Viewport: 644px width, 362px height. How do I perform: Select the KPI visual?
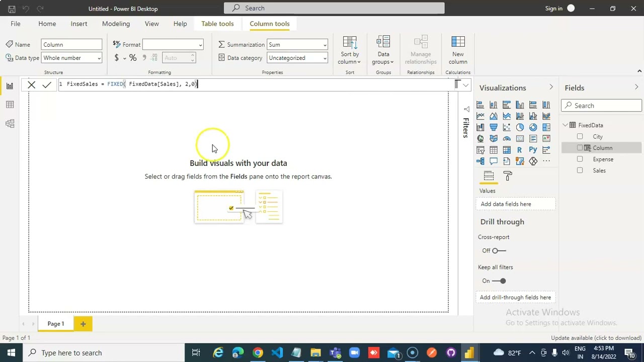(x=546, y=139)
